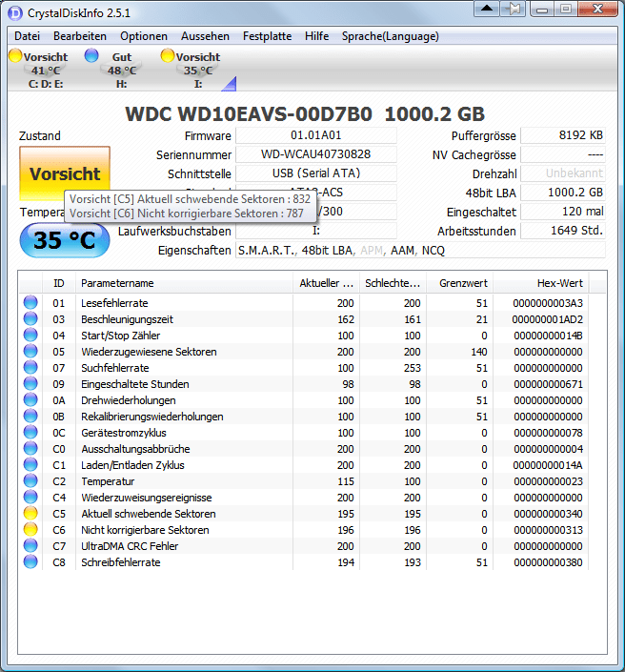625x672 pixels.
Task: Click the yellow warning icon for Nicht korrigierbare Sektoren
Action: 30,529
